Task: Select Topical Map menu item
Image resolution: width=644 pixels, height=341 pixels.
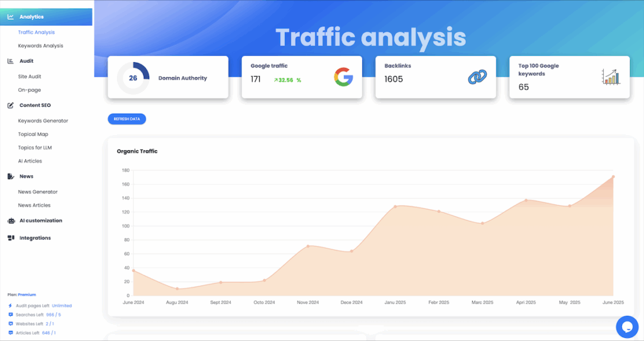Action: (x=33, y=134)
